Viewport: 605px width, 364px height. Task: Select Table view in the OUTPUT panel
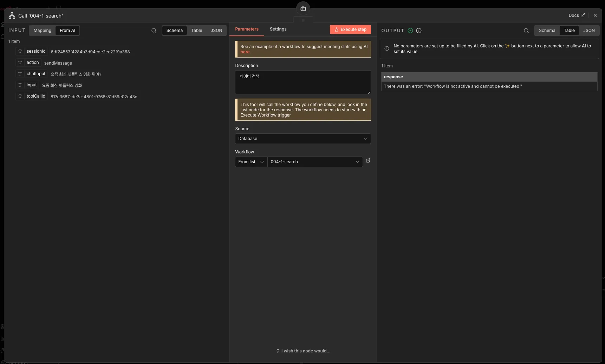pyautogui.click(x=569, y=31)
